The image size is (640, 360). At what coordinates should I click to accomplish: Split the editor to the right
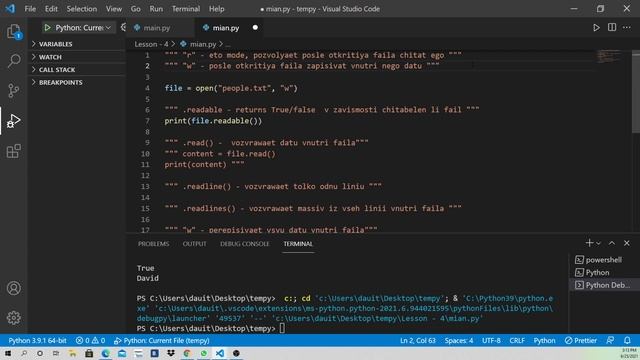612,27
